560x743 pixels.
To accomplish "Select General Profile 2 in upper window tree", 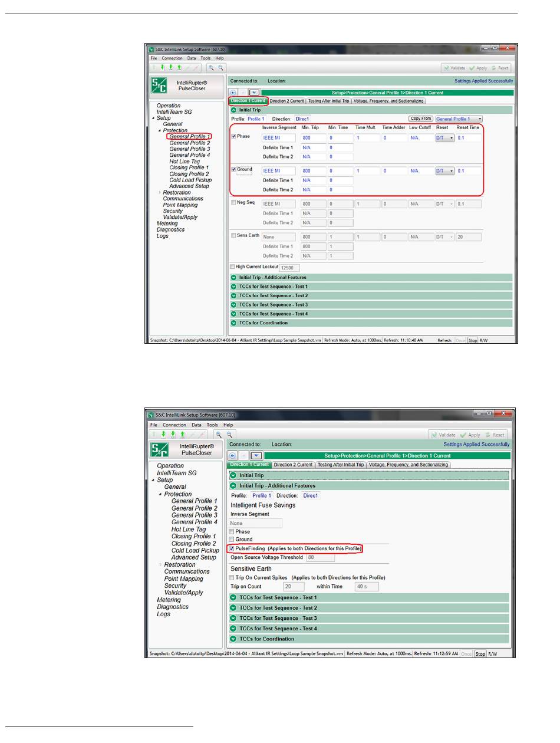I will [x=190, y=143].
